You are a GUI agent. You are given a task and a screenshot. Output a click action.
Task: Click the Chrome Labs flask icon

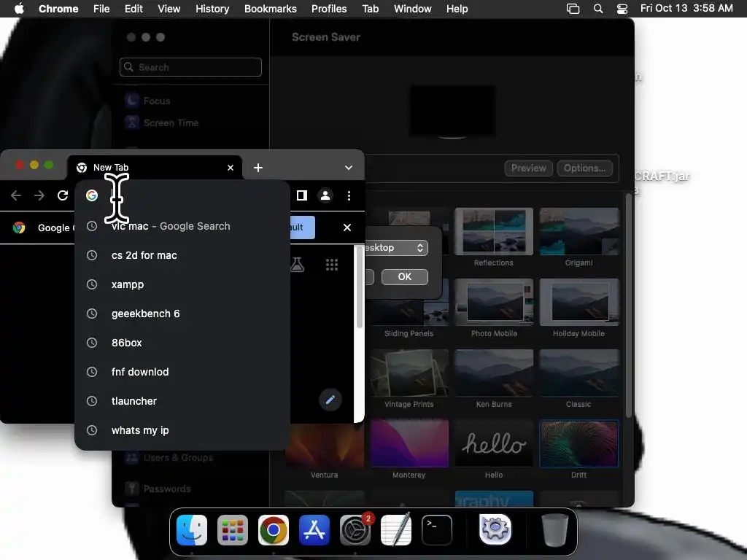[x=298, y=264]
